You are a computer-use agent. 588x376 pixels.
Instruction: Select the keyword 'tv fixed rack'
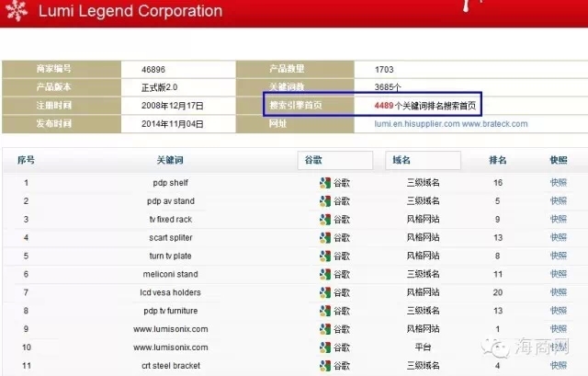coord(171,219)
